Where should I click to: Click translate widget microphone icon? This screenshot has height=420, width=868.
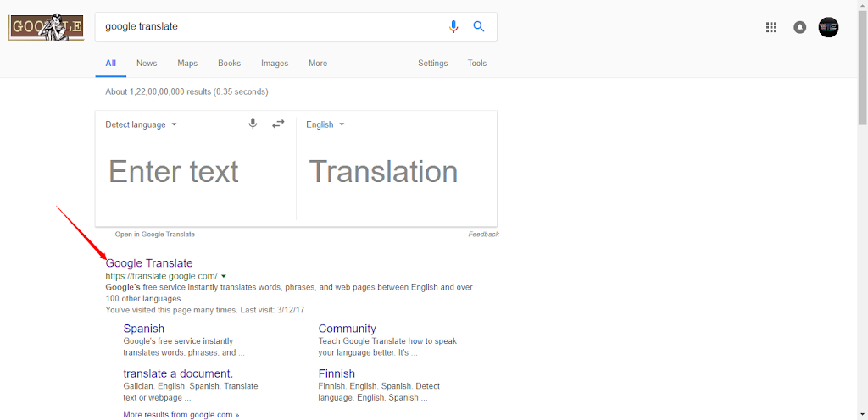coord(253,124)
